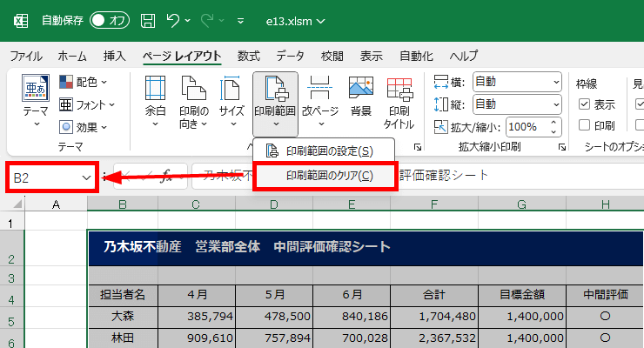Image resolution: width=644 pixels, height=348 pixels.
Task: Toggle the 枠線 印刷 checkbox
Action: 584,124
